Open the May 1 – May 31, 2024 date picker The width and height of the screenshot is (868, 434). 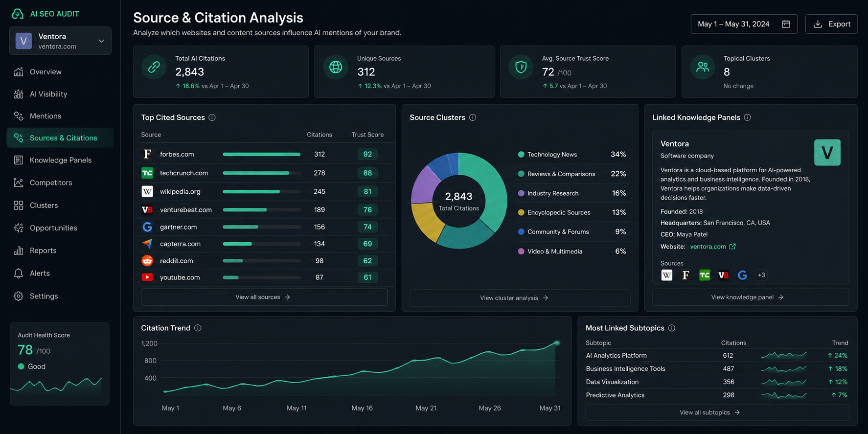coord(744,24)
